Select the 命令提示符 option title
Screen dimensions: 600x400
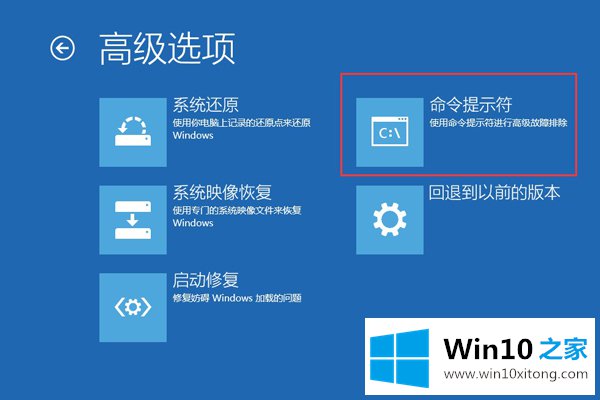click(470, 104)
